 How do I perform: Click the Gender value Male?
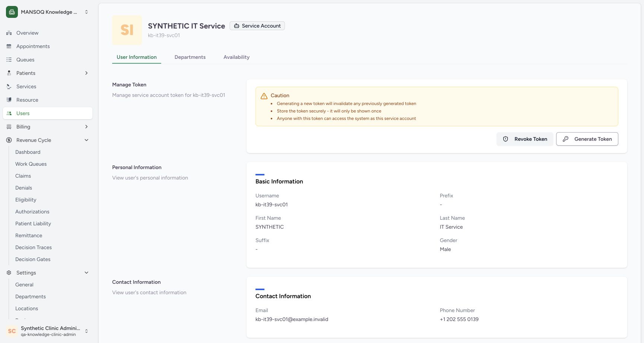pyautogui.click(x=445, y=249)
